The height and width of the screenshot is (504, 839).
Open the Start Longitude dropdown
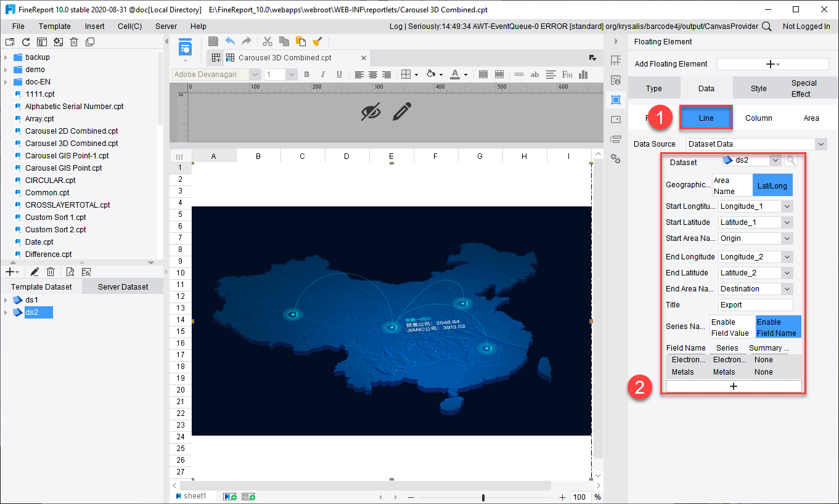point(755,206)
